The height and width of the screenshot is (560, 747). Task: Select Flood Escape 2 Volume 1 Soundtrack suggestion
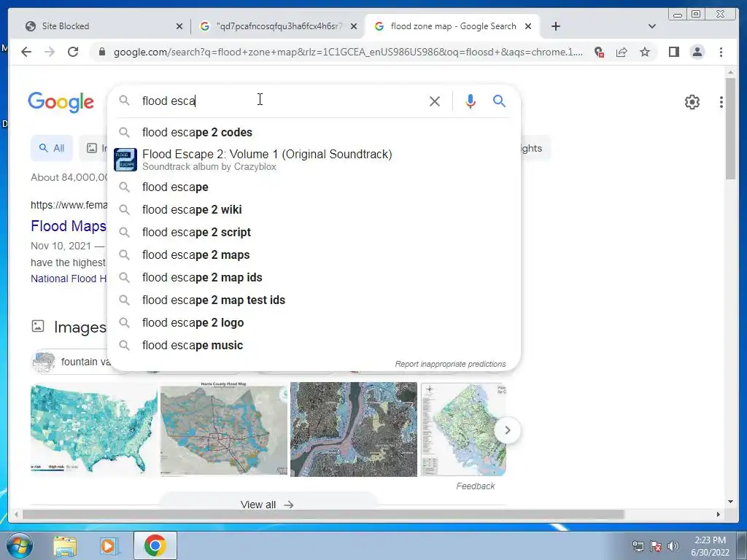click(x=314, y=160)
